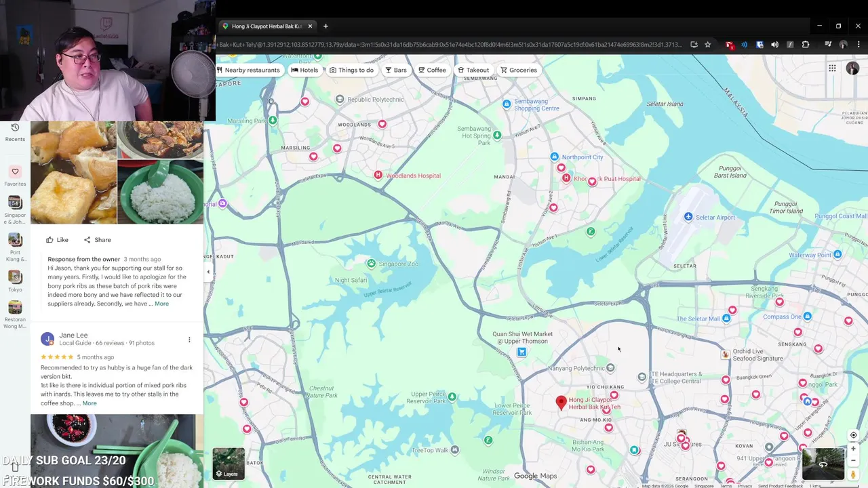
Task: Install app icon in the address bar
Action: click(x=694, y=45)
